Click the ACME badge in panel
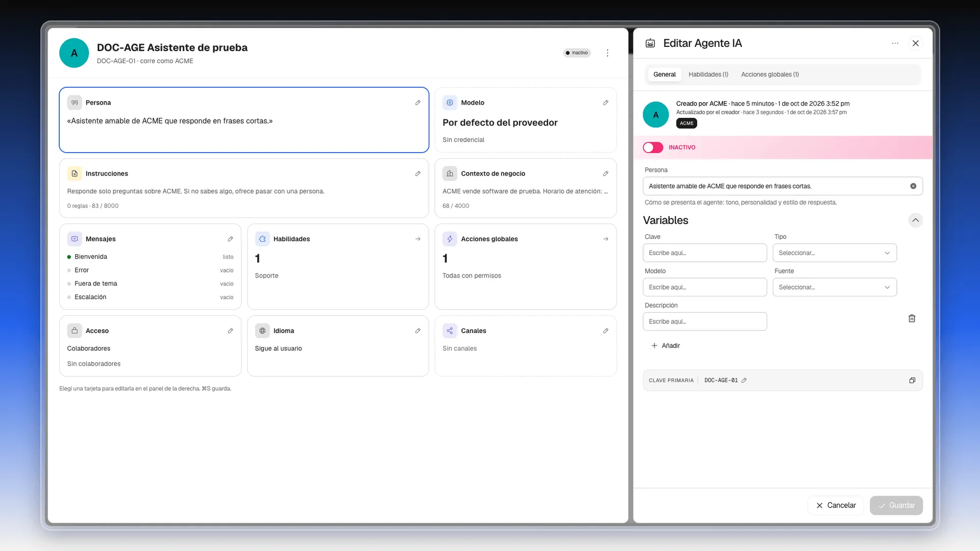The height and width of the screenshot is (551, 980). pyautogui.click(x=687, y=123)
